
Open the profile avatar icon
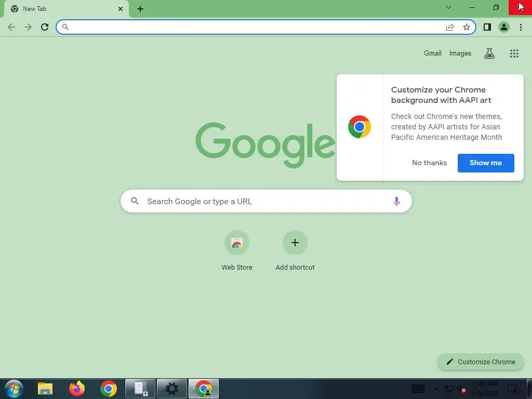504,27
